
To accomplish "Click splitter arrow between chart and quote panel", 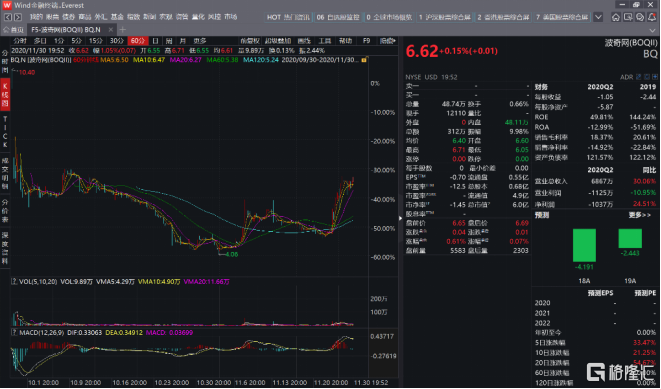I will point(400,218).
